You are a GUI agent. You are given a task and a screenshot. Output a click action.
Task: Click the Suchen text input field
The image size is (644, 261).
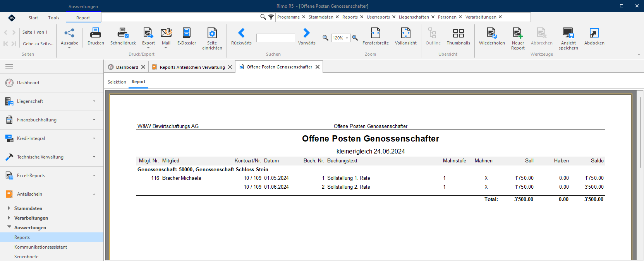point(276,38)
